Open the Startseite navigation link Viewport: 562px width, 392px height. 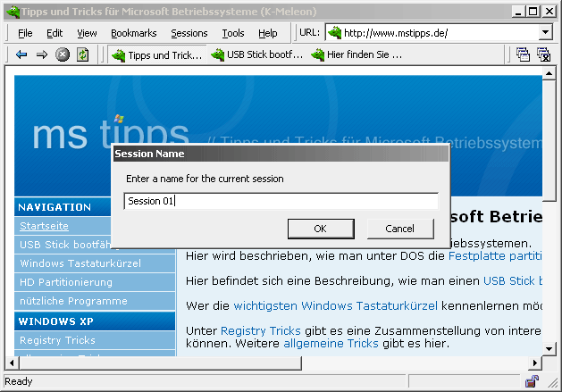click(x=44, y=226)
